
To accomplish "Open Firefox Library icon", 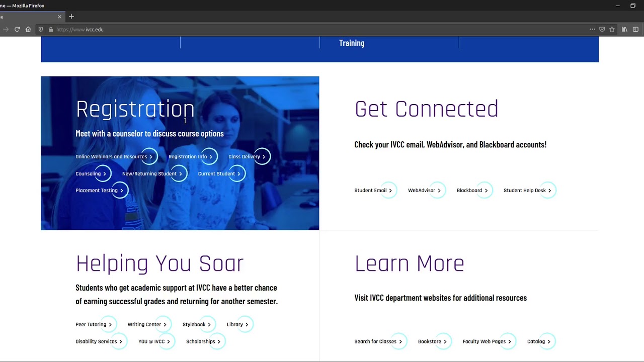I will tap(624, 29).
